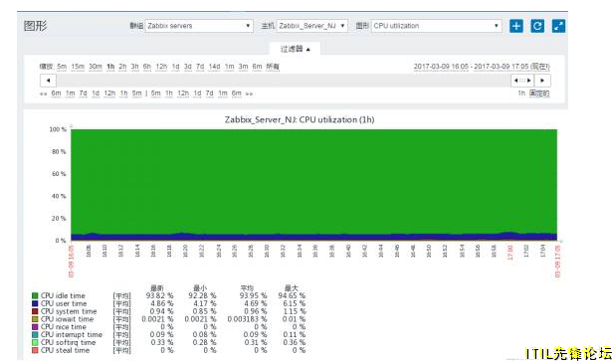Open the Zabbix_Server_NJ host dropdown

coord(311,26)
